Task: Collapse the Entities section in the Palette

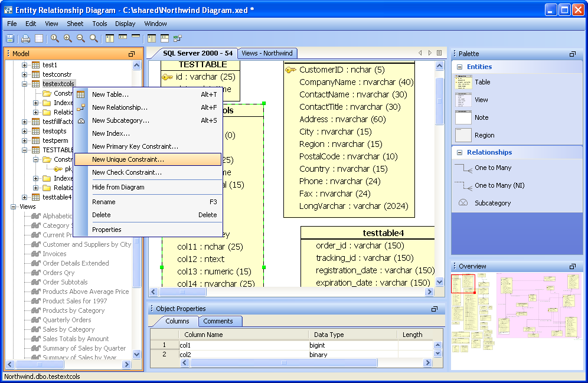Action: pyautogui.click(x=459, y=67)
